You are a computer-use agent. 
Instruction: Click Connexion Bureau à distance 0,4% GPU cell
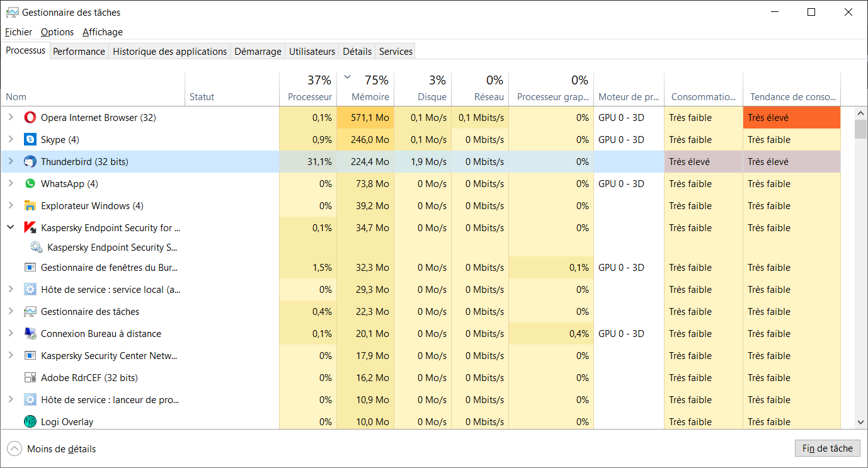click(x=551, y=334)
